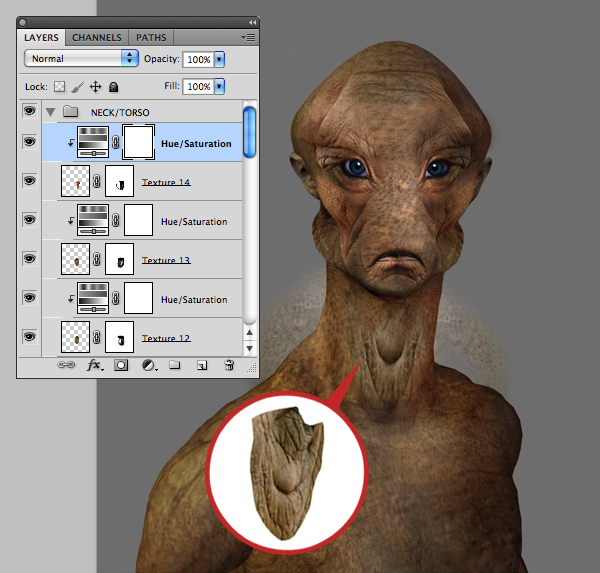Hide the NECK/TORSO group
The width and height of the screenshot is (600, 573).
point(29,111)
